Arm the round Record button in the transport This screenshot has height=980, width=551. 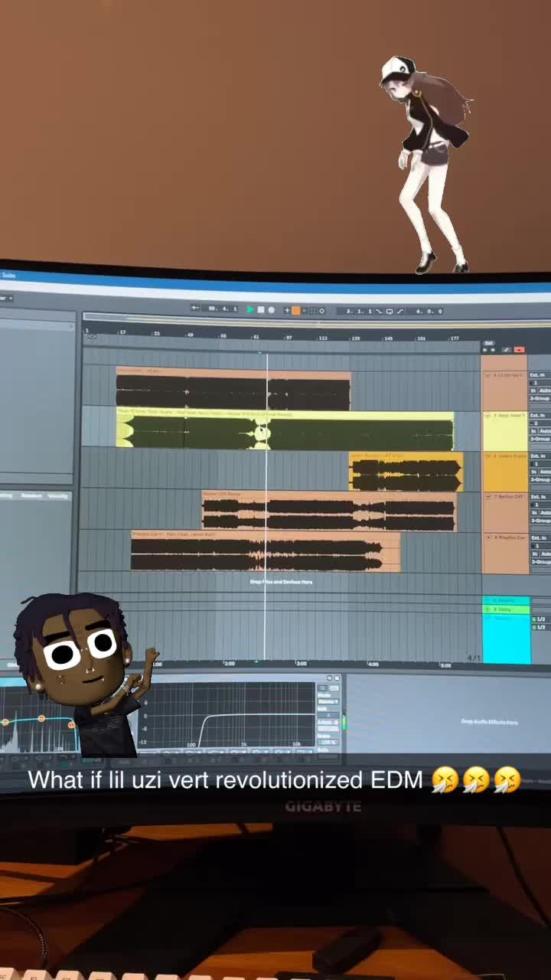point(271,310)
